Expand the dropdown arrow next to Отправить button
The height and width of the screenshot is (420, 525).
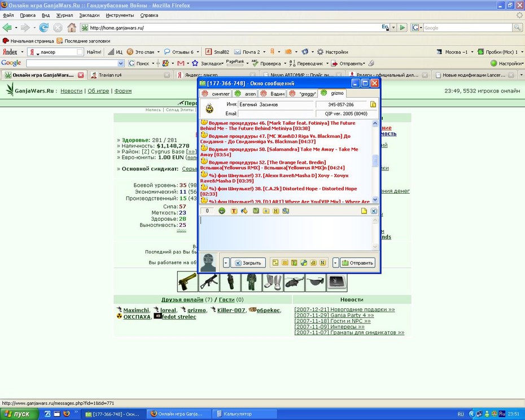click(335, 262)
